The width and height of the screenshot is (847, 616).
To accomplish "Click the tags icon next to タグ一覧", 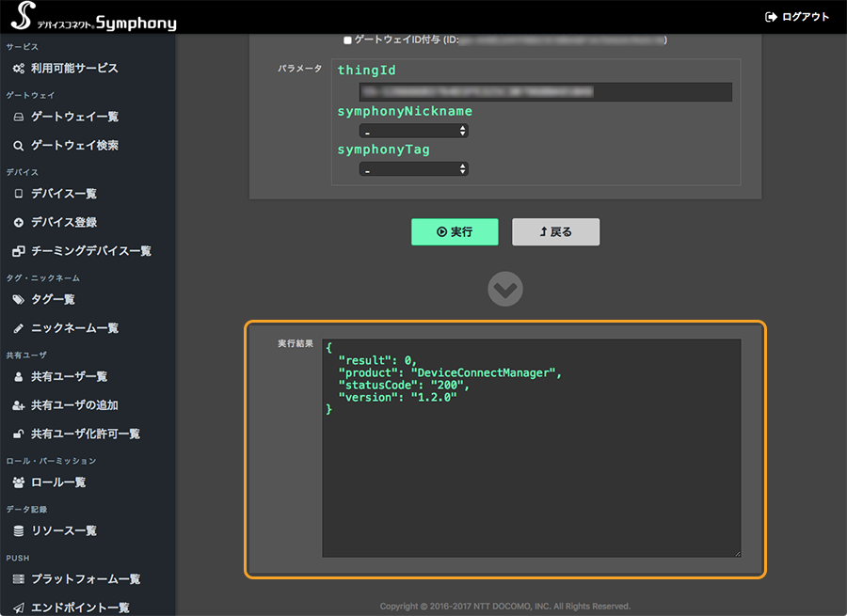I will point(19,300).
